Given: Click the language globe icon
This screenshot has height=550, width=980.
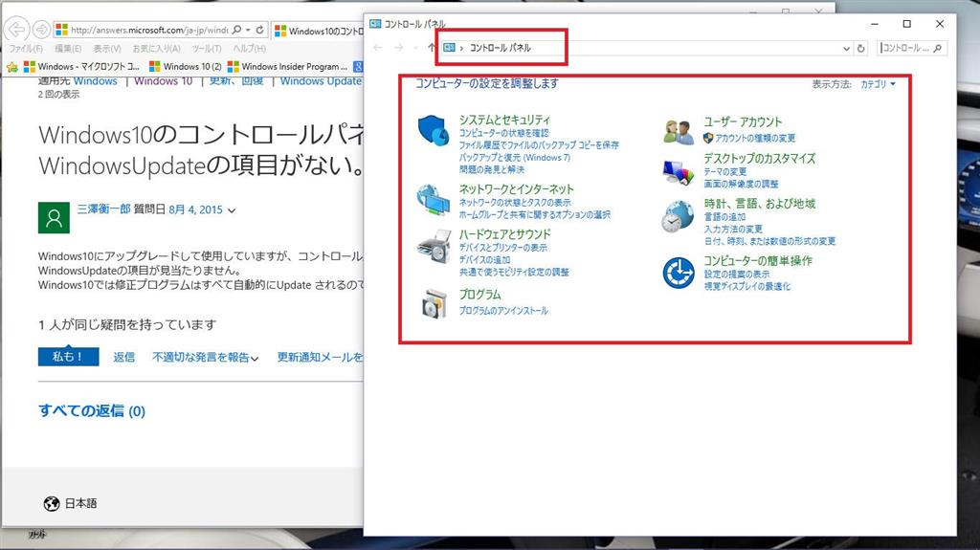Looking at the screenshot, I should pos(52,504).
